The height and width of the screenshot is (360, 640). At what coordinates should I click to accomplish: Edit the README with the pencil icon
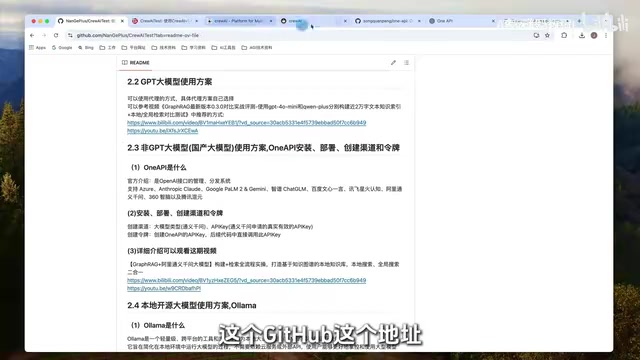click(x=393, y=63)
